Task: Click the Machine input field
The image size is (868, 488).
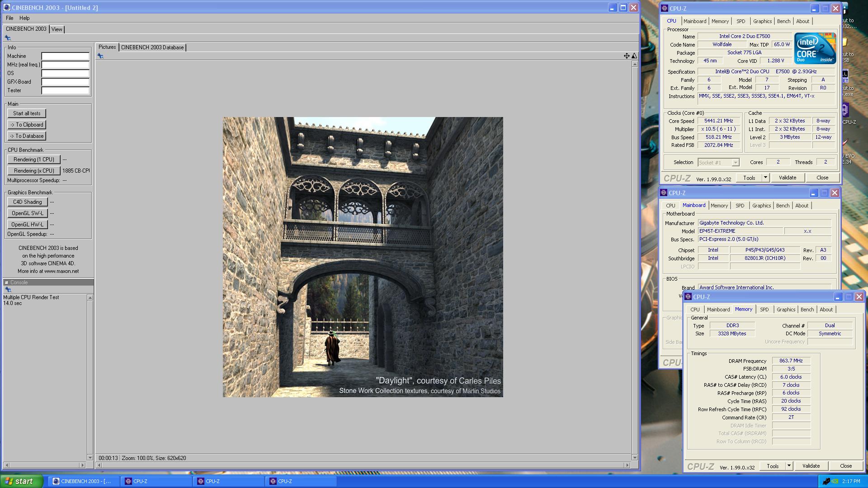Action: pyautogui.click(x=66, y=56)
